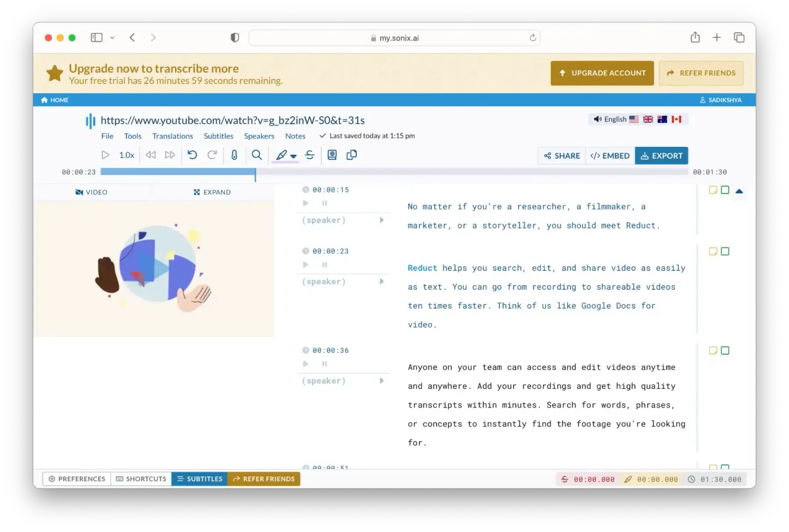Click the thermometer confidence icon
Image resolution: width=789 pixels, height=532 pixels.
(x=234, y=155)
